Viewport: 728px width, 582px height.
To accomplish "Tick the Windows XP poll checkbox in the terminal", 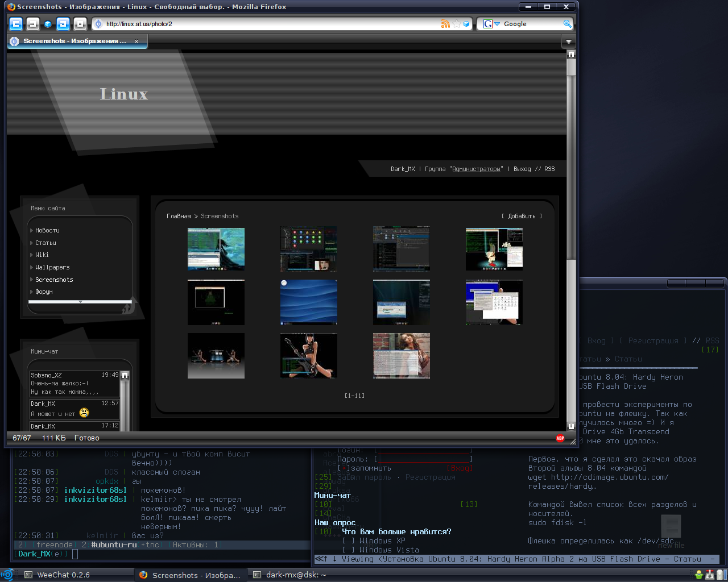I will (348, 541).
